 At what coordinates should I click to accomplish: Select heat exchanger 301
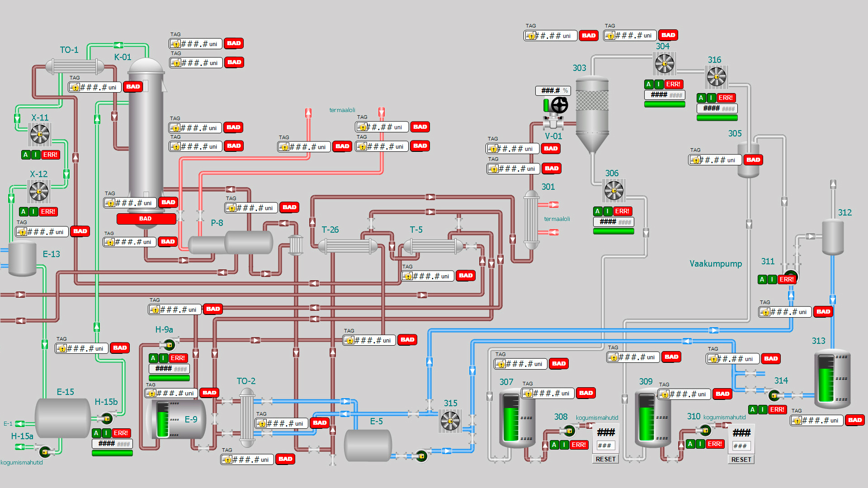[531, 220]
